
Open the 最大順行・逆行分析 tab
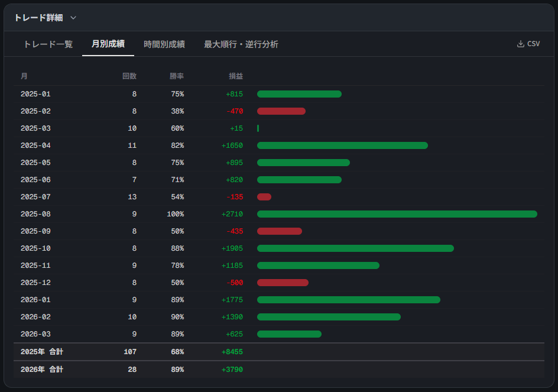click(241, 44)
